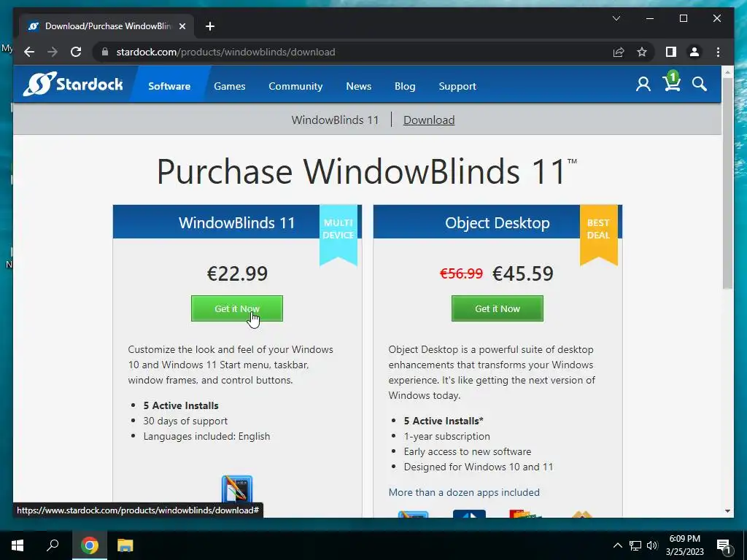The image size is (747, 560).
Task: Click the padlock site info icon
Action: click(x=105, y=52)
